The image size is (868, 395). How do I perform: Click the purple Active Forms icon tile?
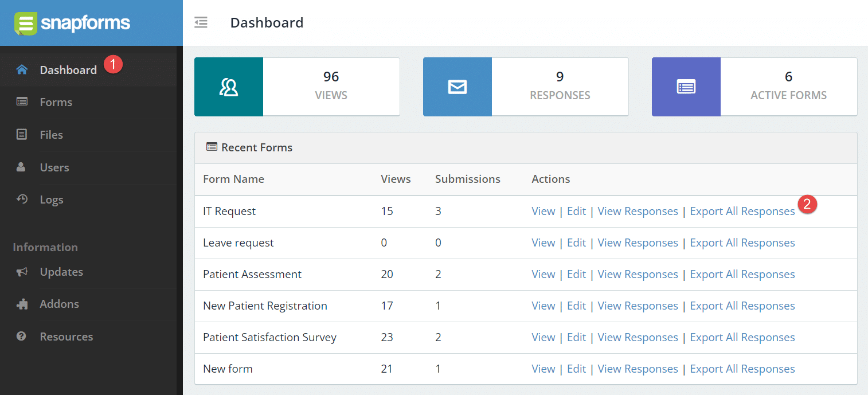tap(686, 87)
